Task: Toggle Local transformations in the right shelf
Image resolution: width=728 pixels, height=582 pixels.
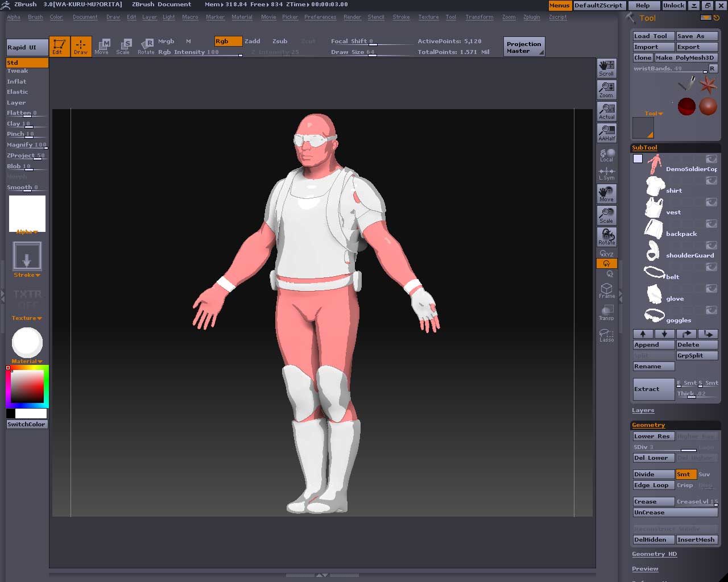Action: (x=607, y=155)
